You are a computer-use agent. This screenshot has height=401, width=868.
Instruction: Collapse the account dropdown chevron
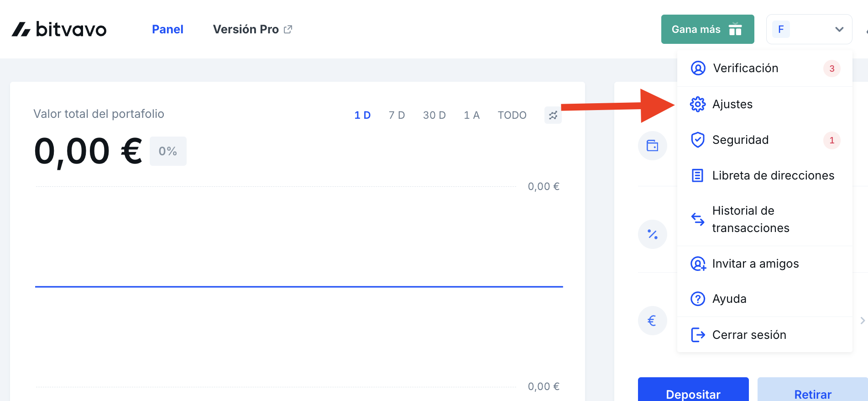point(839,29)
